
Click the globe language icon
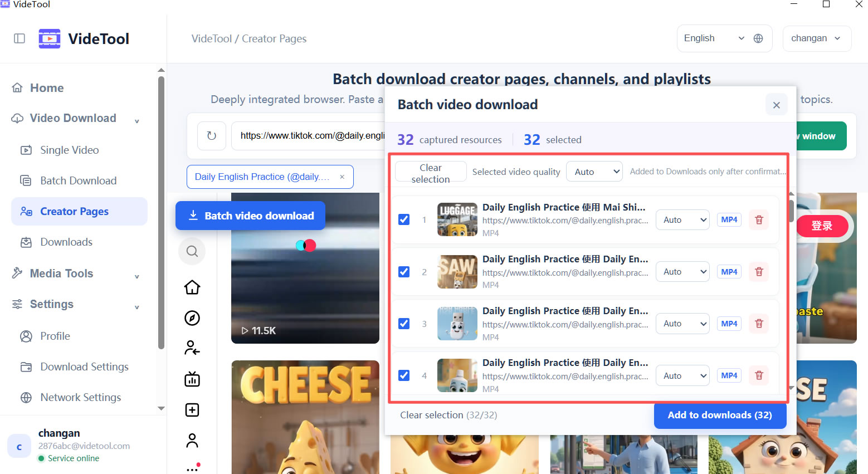(x=758, y=38)
